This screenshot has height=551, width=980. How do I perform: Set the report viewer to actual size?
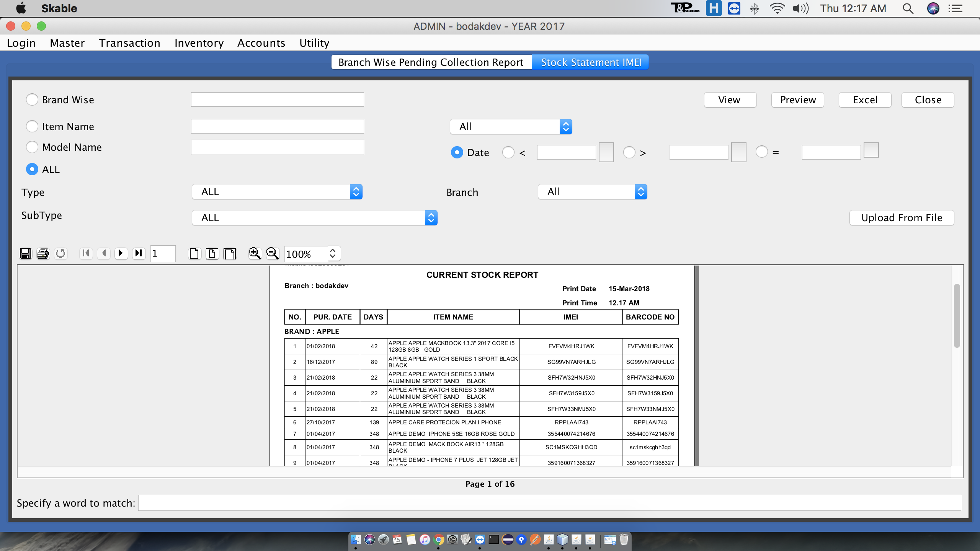pyautogui.click(x=194, y=253)
